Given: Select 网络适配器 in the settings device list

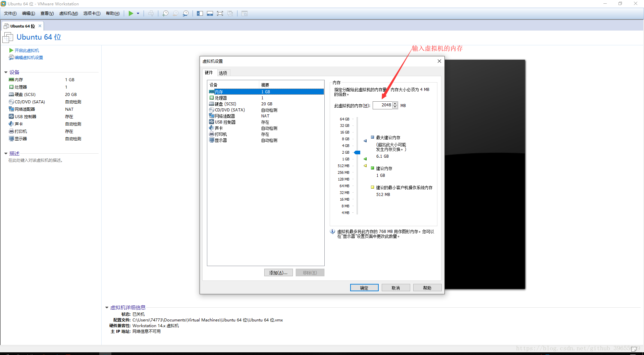Looking at the screenshot, I should click(x=225, y=116).
